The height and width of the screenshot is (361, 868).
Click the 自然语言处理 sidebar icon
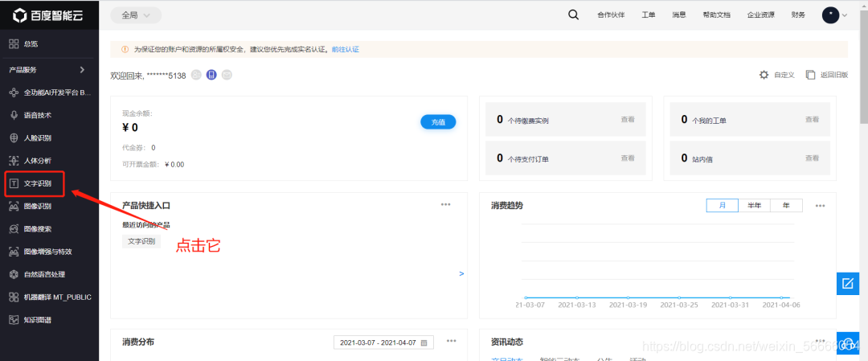(14, 275)
